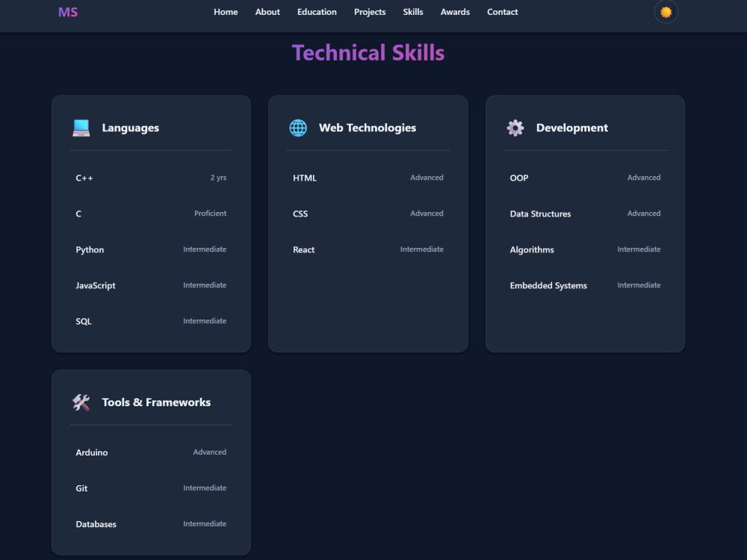Select the Web Technologies card title
Screen dimensions: 747x560
(x=368, y=128)
